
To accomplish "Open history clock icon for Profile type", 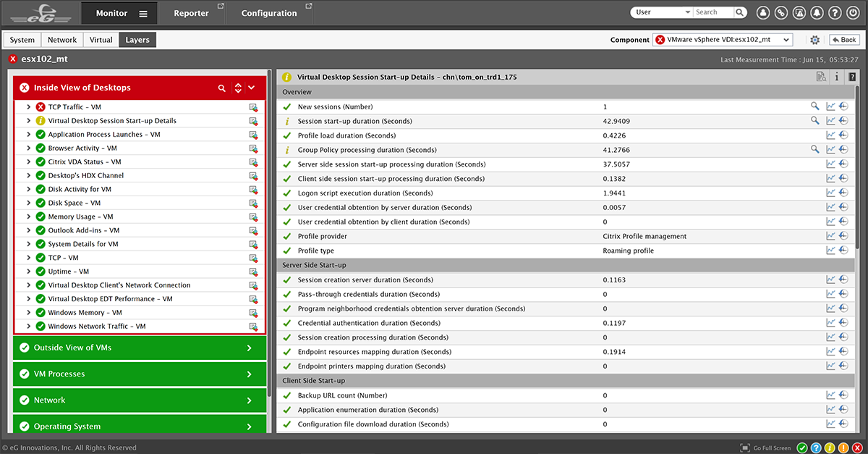I will (x=843, y=251).
